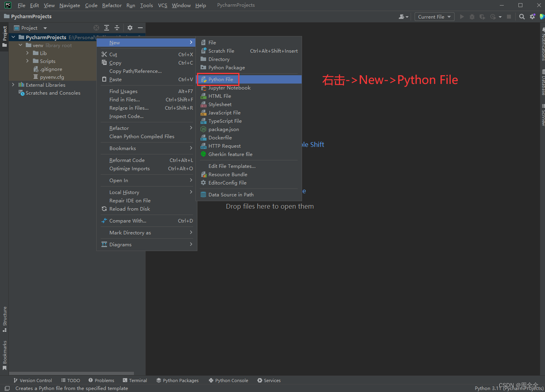Screen dimensions: 545x392
Task: Open the Refactor menu in menu bar
Action: point(112,6)
